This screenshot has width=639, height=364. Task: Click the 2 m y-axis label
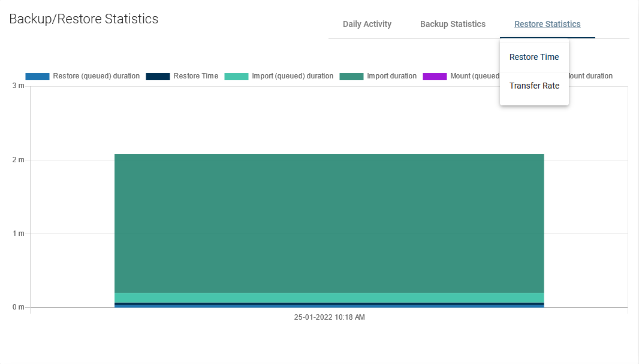[x=18, y=160]
